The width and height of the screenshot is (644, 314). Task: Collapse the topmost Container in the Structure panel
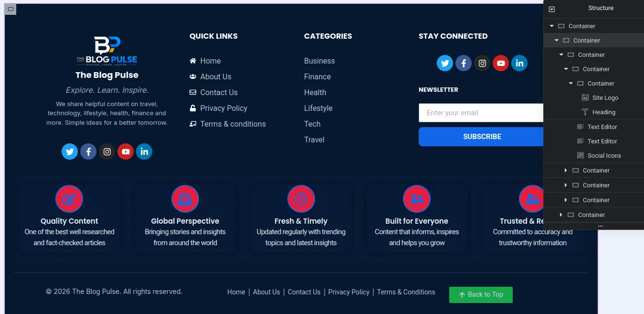(552, 26)
